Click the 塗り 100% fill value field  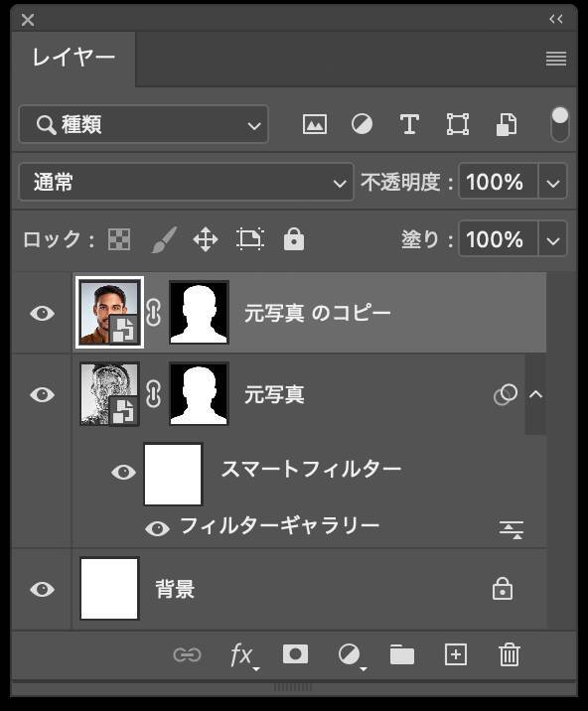tap(499, 239)
